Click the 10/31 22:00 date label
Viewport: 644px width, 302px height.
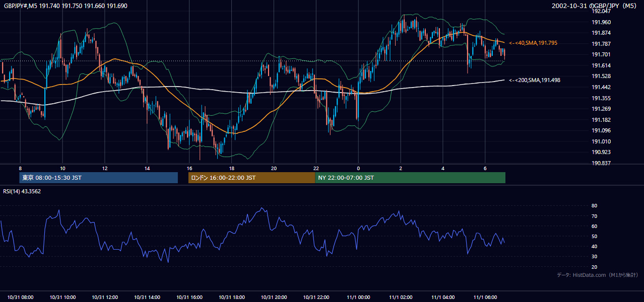[316, 297]
